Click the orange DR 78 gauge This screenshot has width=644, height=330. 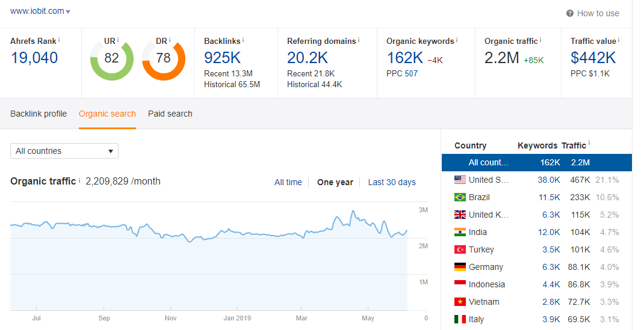(x=164, y=58)
